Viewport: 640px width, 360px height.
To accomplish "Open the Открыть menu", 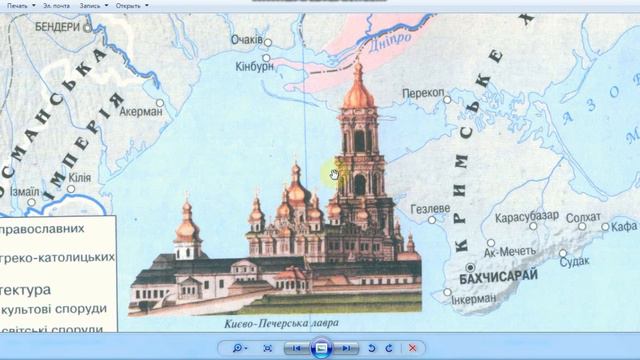I will coord(132,6).
